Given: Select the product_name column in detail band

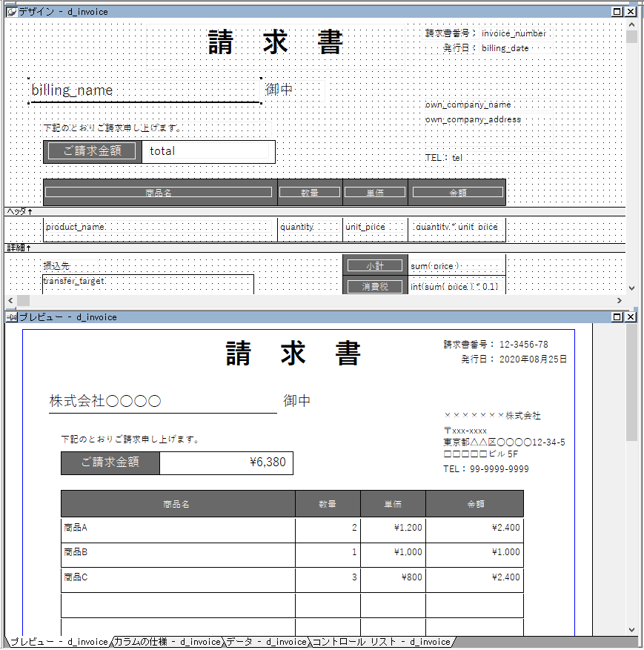Looking at the screenshot, I should coord(159,227).
